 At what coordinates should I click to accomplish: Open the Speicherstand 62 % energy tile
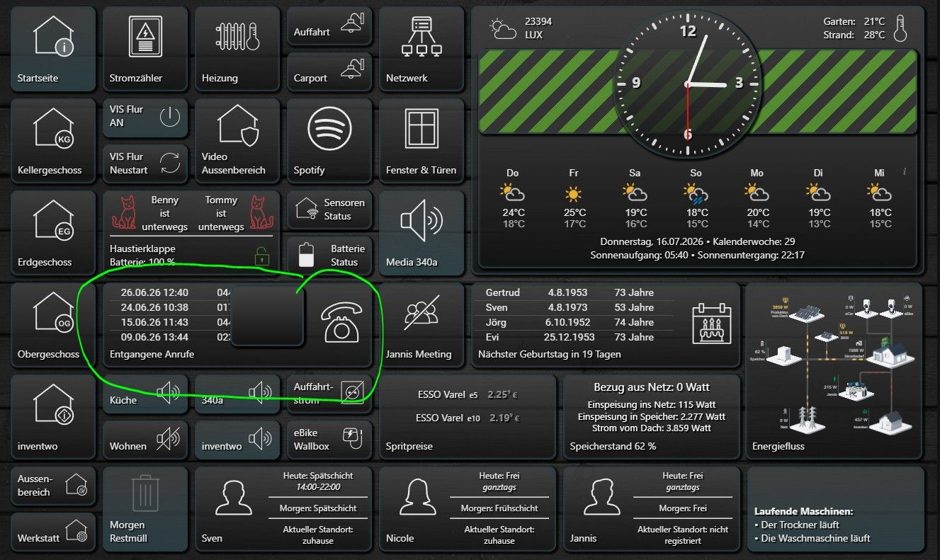[652, 417]
